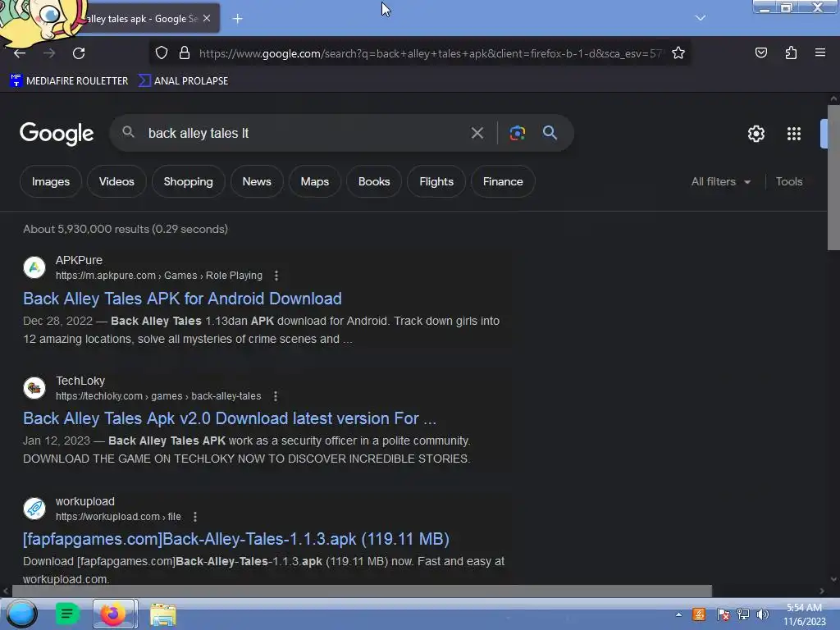Click the horizontal scrollbar thumb
Image resolution: width=840 pixels, height=630 pixels.
[x=362, y=591]
